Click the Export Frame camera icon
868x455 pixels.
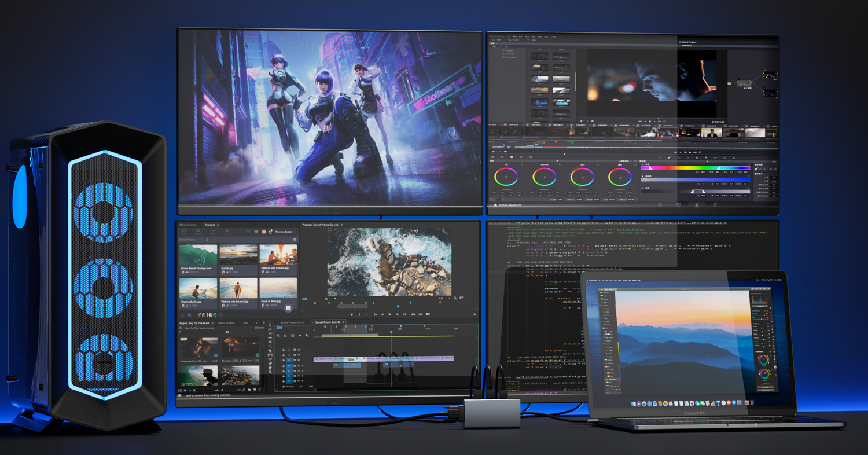(428, 314)
